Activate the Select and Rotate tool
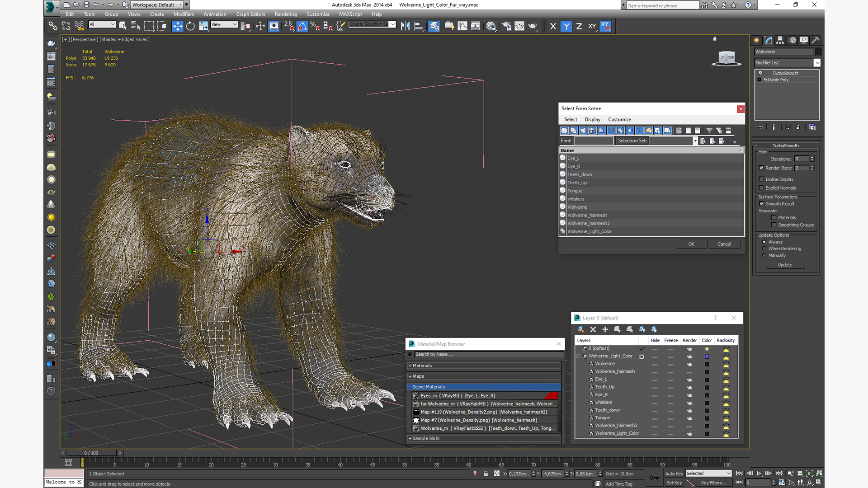Screen dimensions: 868x488 tap(190, 26)
